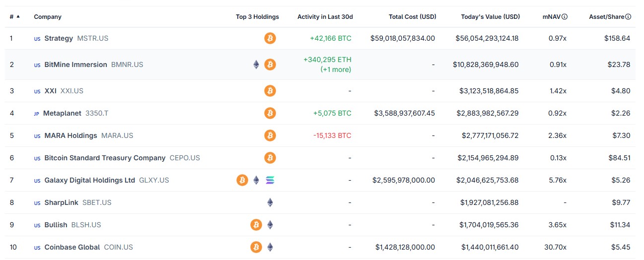Click US flag label beside Strategy
The image size is (644, 260).
pyautogui.click(x=37, y=39)
